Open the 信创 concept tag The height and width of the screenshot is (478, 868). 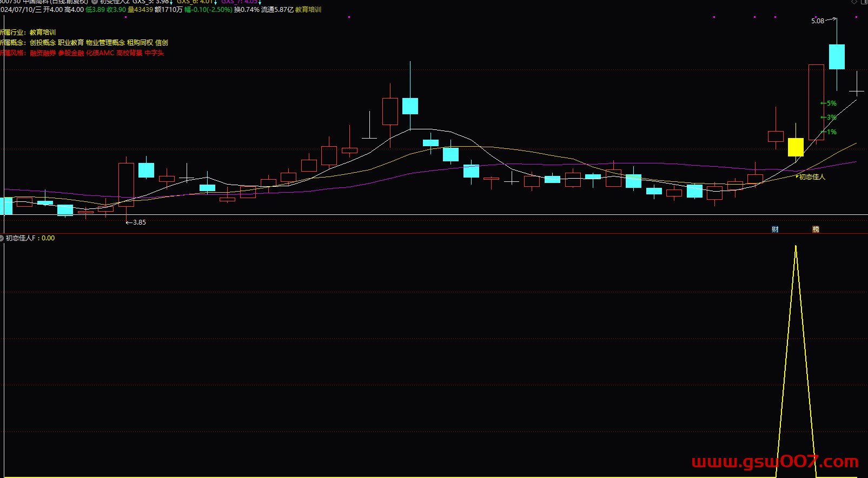point(162,42)
